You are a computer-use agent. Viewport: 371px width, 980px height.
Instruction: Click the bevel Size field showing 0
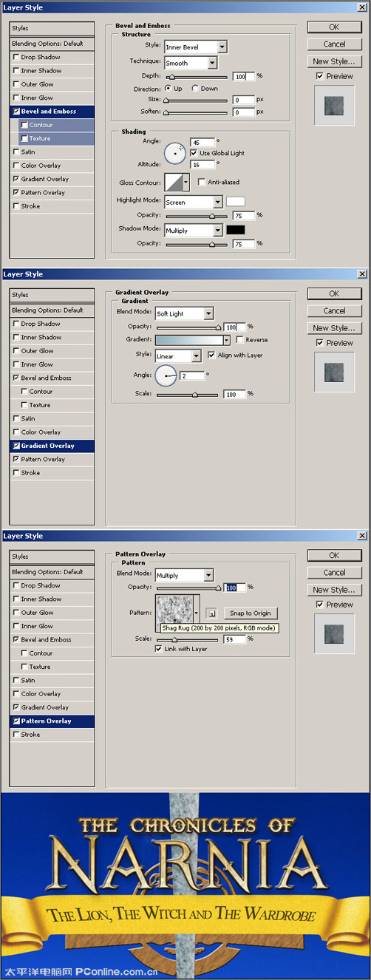click(243, 100)
